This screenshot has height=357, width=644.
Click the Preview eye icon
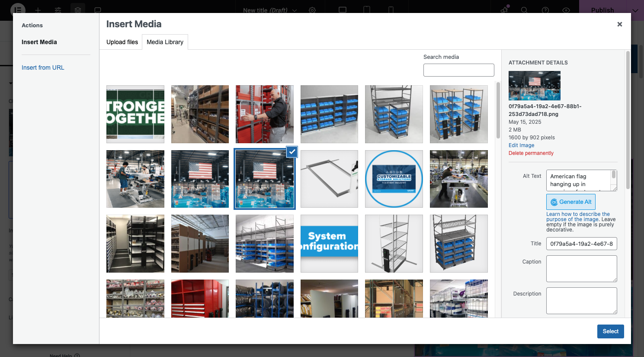[566, 10]
